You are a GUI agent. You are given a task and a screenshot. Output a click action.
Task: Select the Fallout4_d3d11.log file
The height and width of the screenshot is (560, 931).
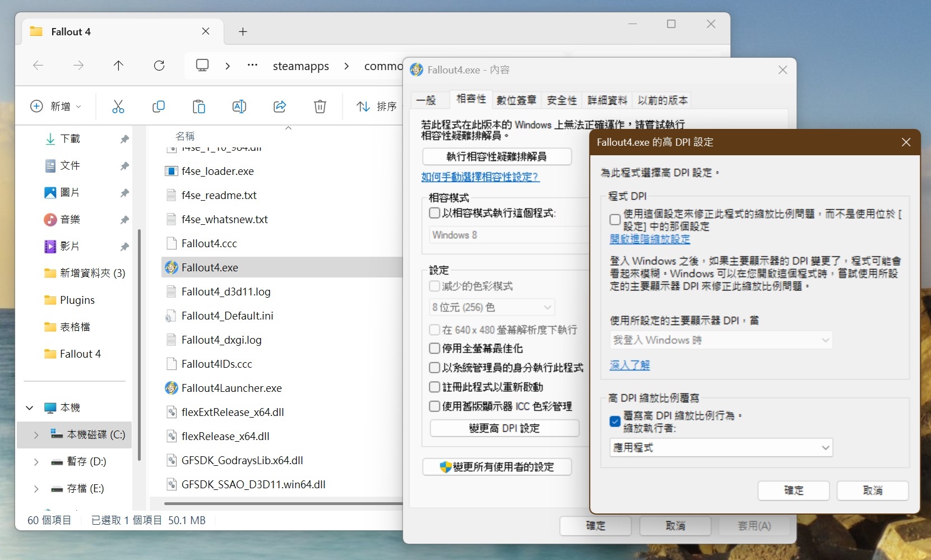226,291
